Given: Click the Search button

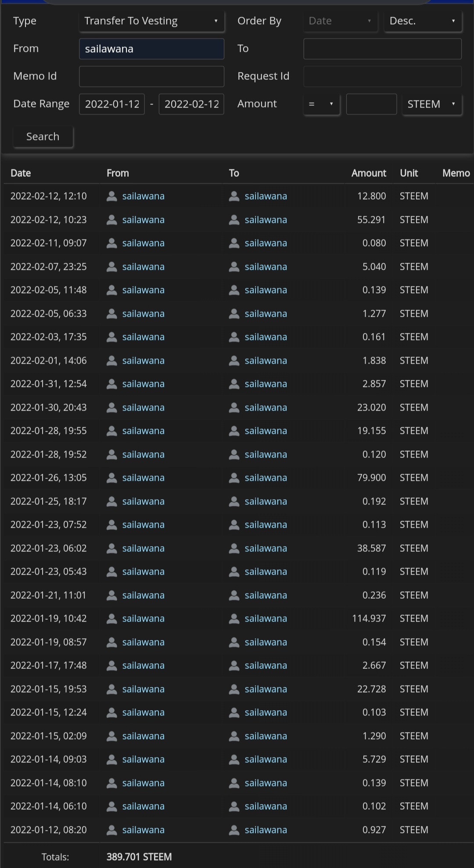Looking at the screenshot, I should [x=43, y=137].
